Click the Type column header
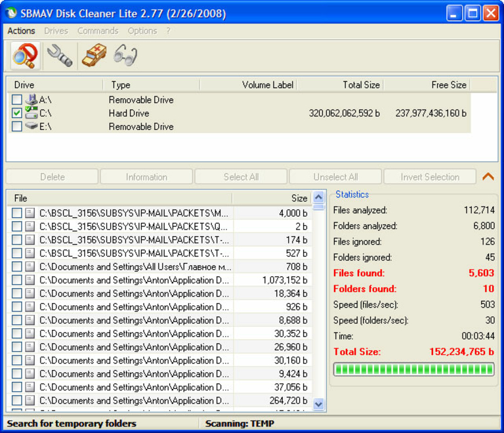 (152, 85)
